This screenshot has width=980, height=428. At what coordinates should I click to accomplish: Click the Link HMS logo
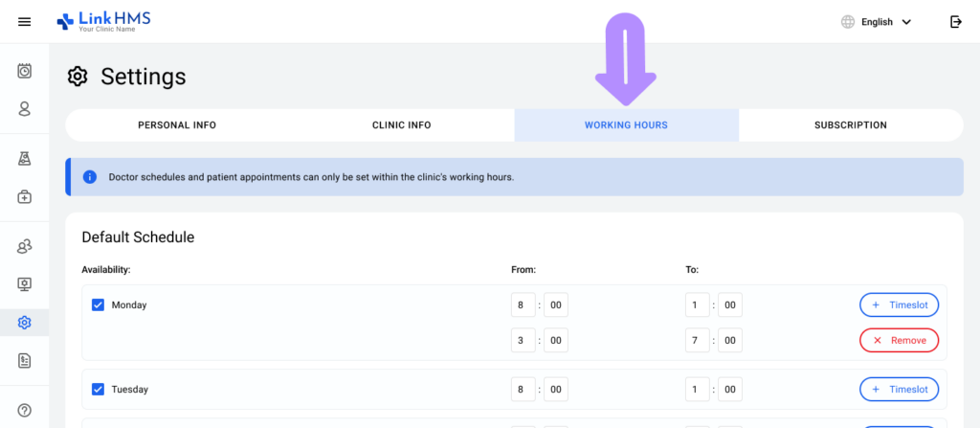tap(103, 21)
